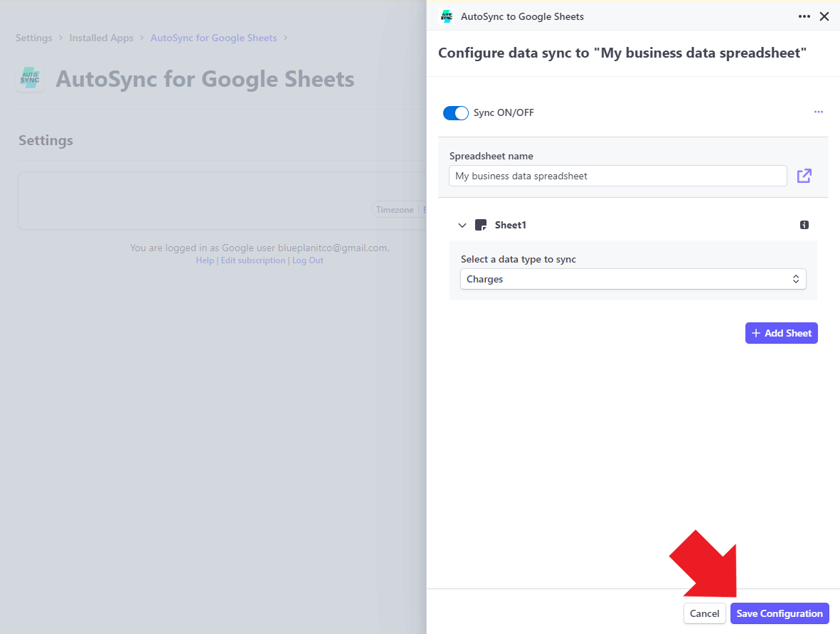Click the info icon for Sheet1
Screen dimensions: 840x634
(804, 225)
